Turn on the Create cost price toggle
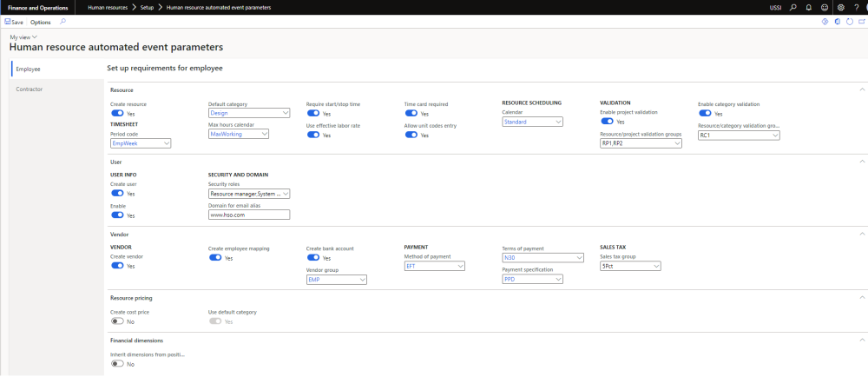 pos(118,321)
